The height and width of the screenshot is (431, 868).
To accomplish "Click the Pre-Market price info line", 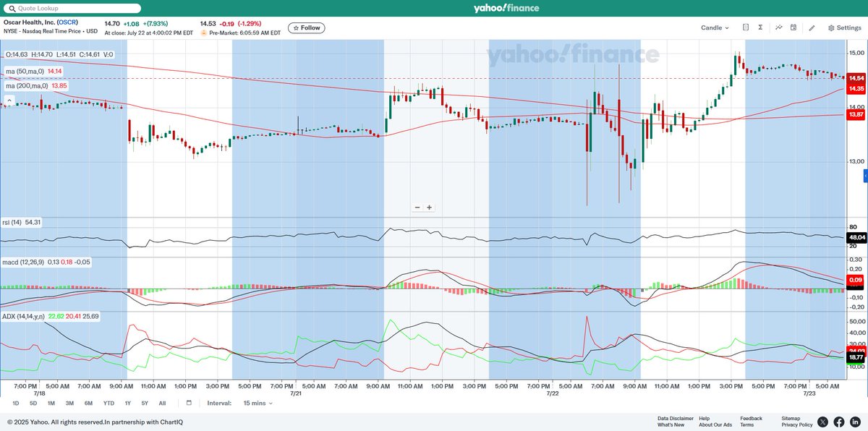I will click(x=240, y=33).
